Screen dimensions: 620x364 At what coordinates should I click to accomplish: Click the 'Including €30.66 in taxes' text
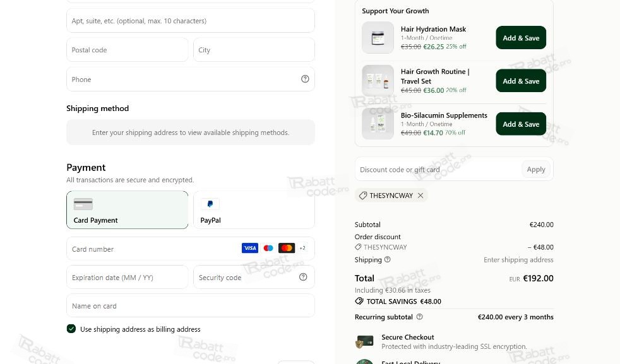pos(392,290)
